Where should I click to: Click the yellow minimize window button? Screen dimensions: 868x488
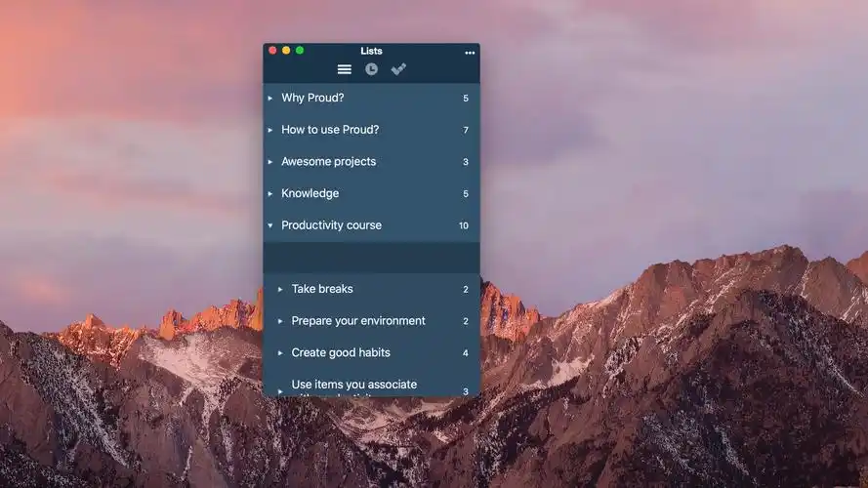click(286, 50)
